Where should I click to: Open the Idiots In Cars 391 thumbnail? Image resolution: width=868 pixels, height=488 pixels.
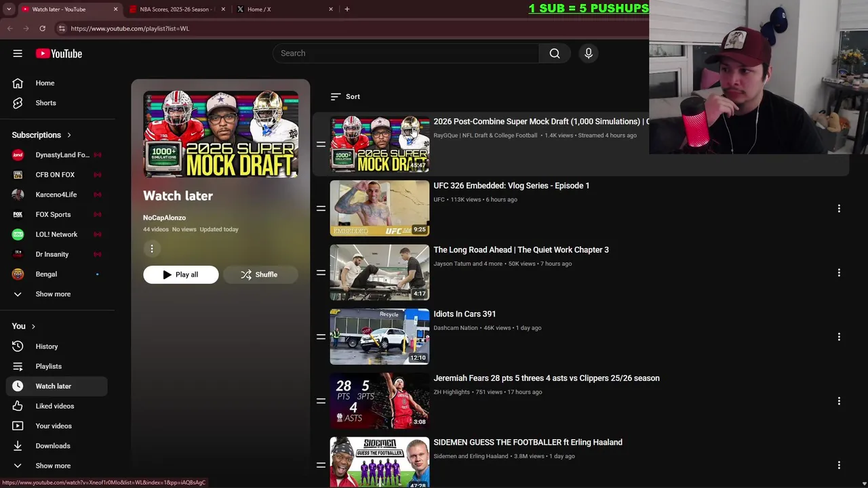(380, 337)
